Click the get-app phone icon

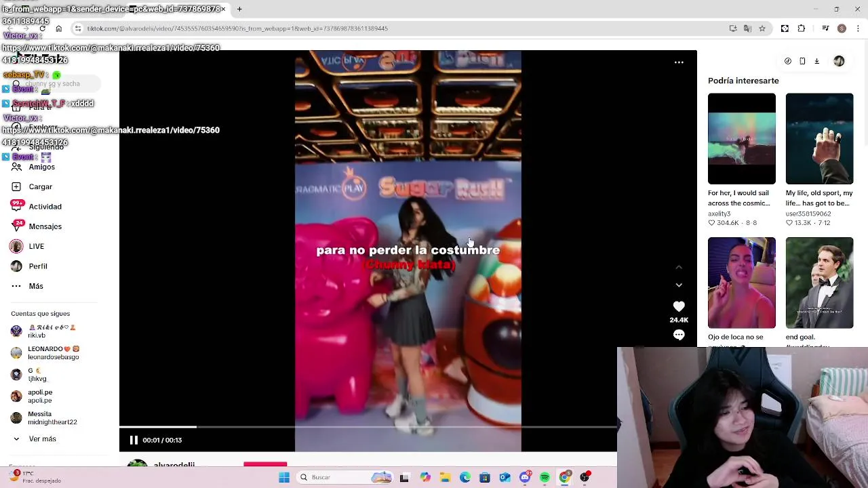(802, 61)
